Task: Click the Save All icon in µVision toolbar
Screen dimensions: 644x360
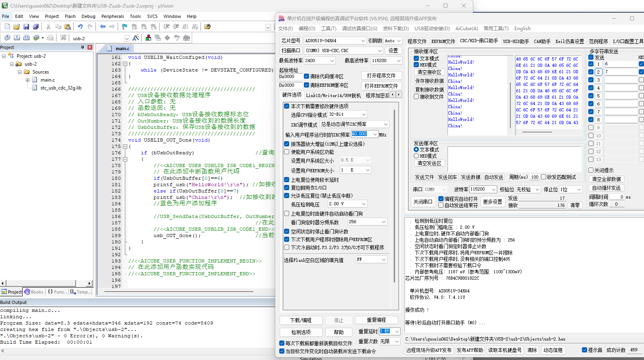Action: coord(36,27)
